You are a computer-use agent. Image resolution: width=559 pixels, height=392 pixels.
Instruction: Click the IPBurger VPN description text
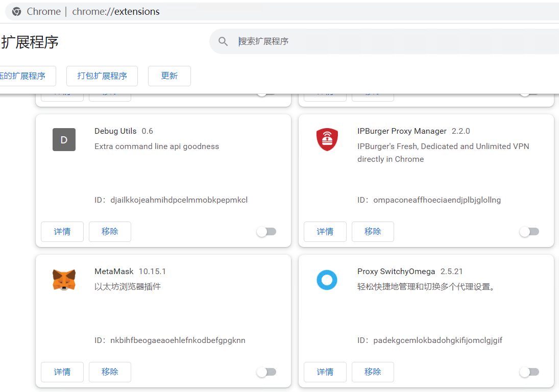(x=443, y=153)
